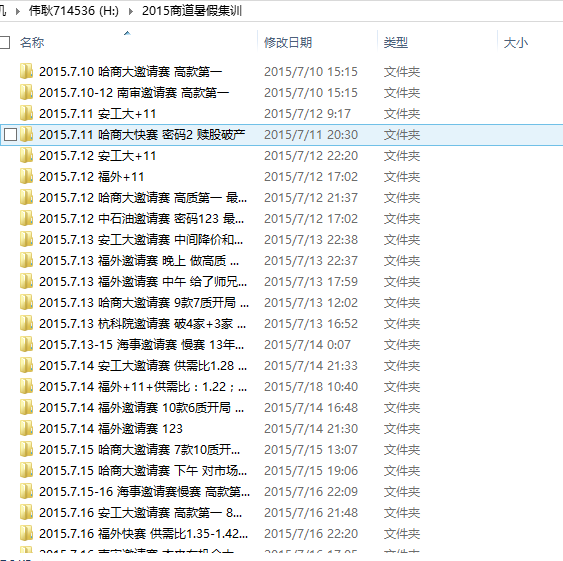Click date 2015/7/18 10:40
Image resolution: width=563 pixels, height=561 pixels.
coord(311,386)
